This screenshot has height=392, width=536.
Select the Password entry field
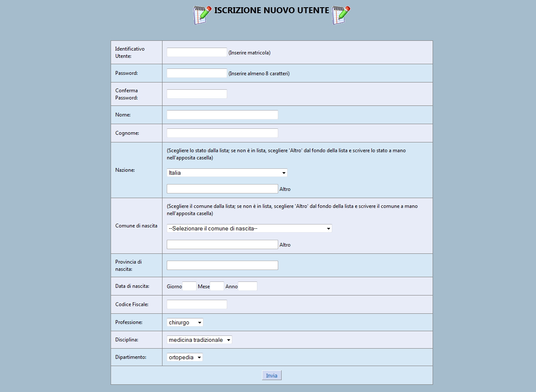coord(197,73)
